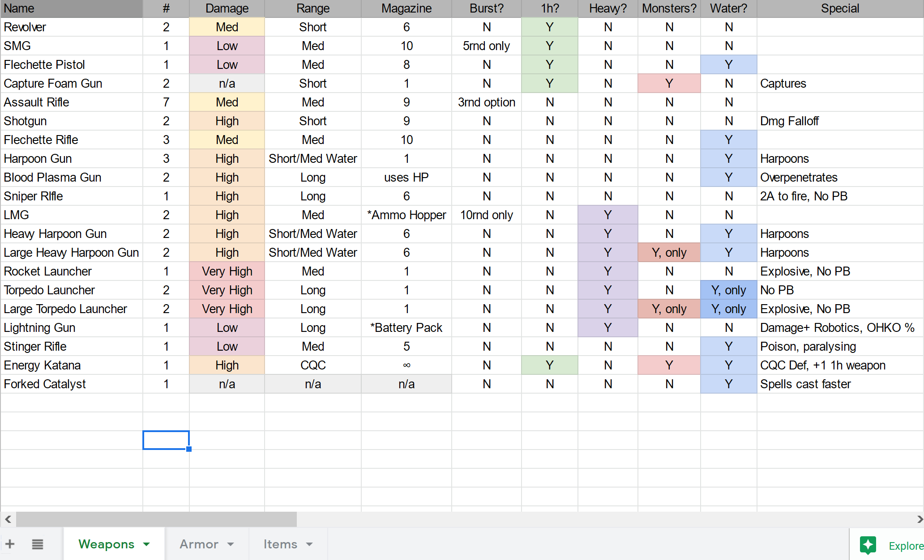Viewport: 924px width, 560px height.
Task: Switch to the Items sheet tab
Action: click(280, 544)
